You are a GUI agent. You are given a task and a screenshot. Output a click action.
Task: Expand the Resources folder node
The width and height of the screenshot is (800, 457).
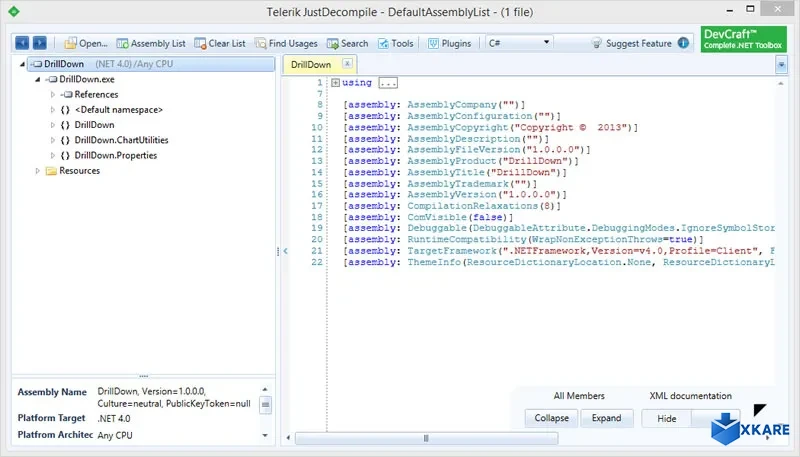(x=37, y=171)
